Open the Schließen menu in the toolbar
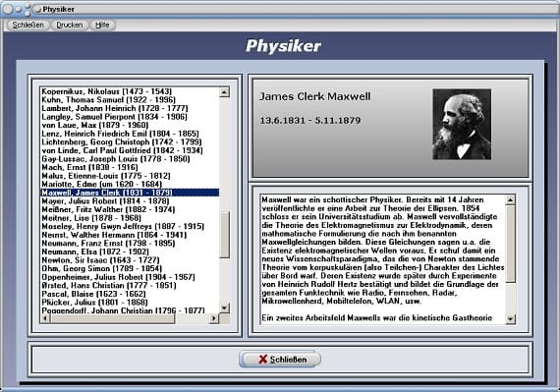The height and width of the screenshot is (392, 560). coord(28,25)
